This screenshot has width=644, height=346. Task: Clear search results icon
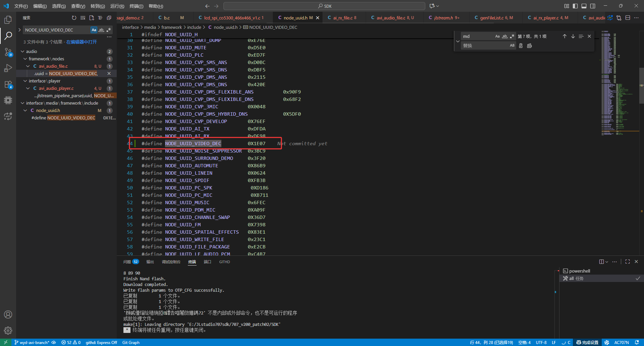point(83,18)
